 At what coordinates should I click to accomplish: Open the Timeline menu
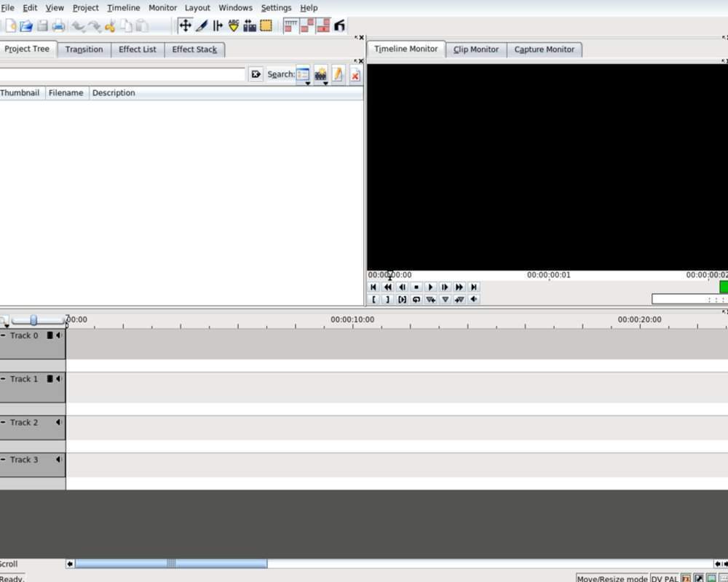pyautogui.click(x=123, y=7)
